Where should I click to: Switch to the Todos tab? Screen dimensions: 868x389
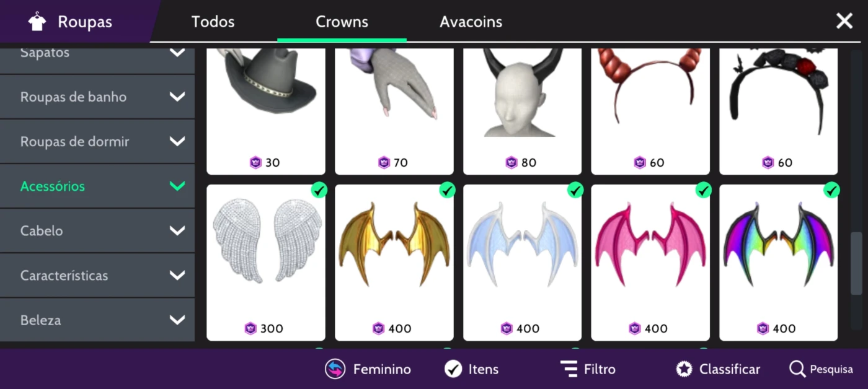click(x=213, y=22)
